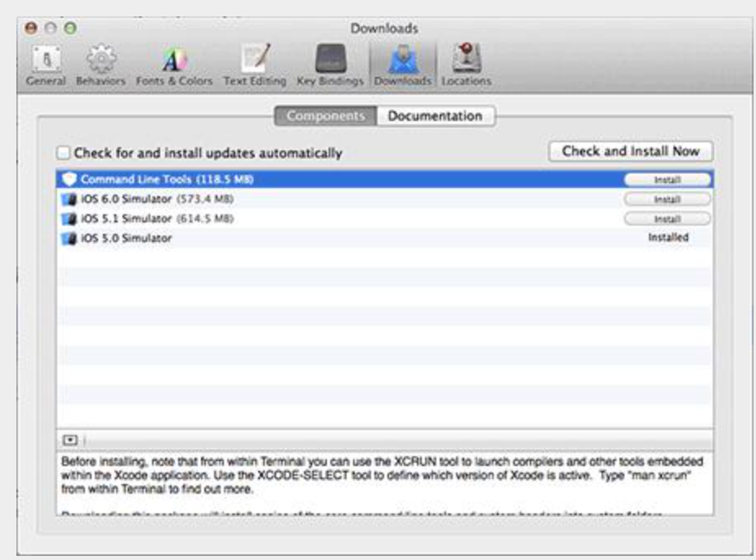Close the Downloads preferences window
The image size is (756, 560).
31,28
